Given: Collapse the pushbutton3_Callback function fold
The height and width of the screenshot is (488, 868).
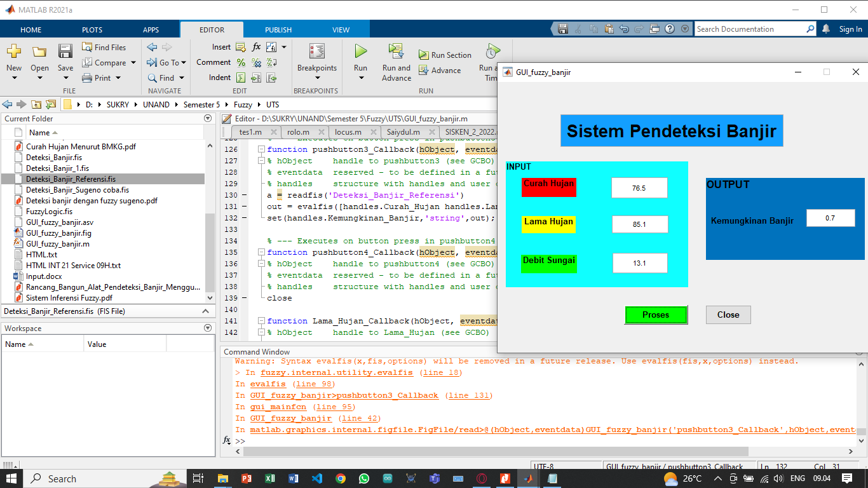Looking at the screenshot, I should coord(261,149).
